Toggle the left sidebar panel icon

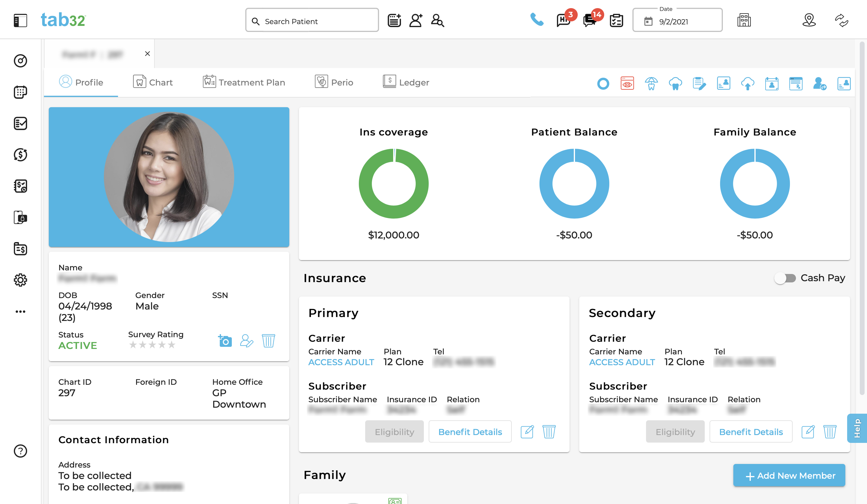coord(20,21)
